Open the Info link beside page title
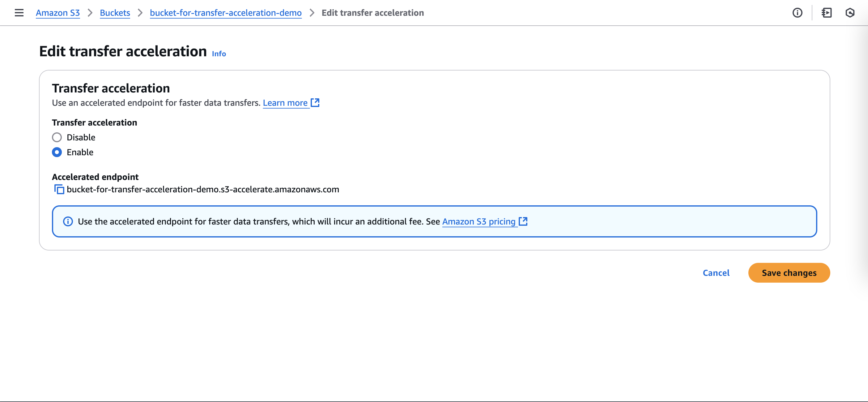Viewport: 868px width, 402px height. 219,53
